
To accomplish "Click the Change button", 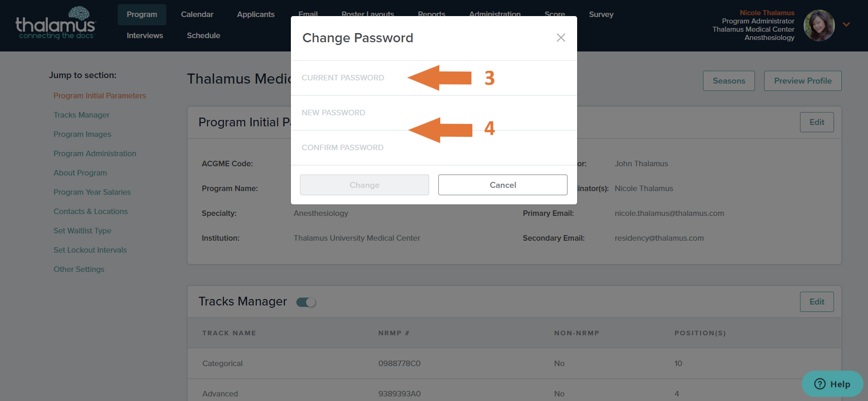I will pos(364,185).
